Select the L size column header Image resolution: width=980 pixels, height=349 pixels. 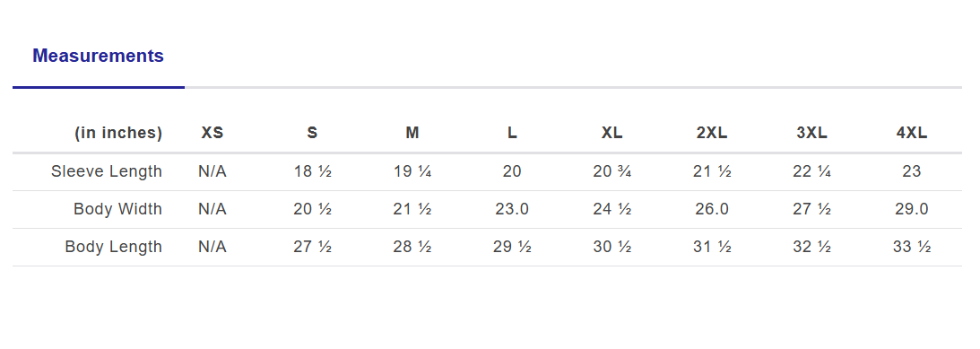(512, 133)
